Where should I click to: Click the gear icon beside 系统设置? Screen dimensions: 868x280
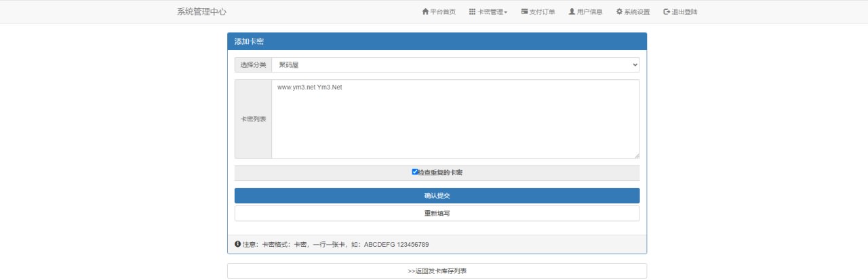pyautogui.click(x=619, y=12)
